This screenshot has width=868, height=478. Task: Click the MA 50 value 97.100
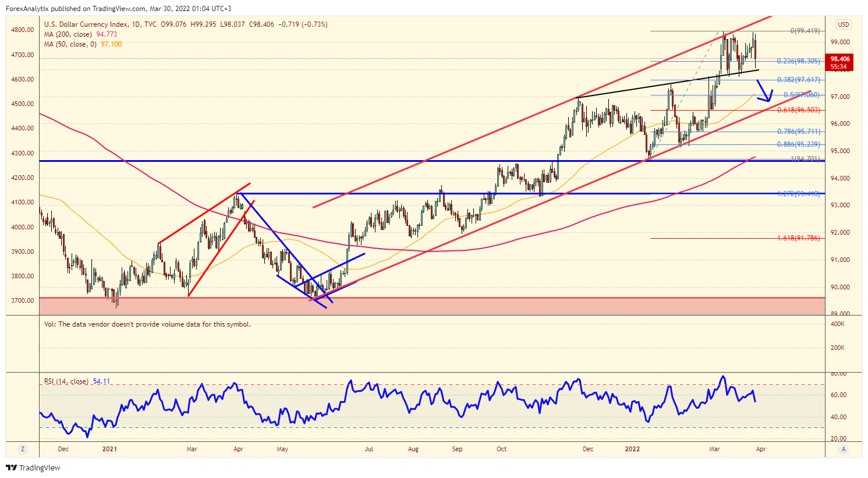[112, 44]
